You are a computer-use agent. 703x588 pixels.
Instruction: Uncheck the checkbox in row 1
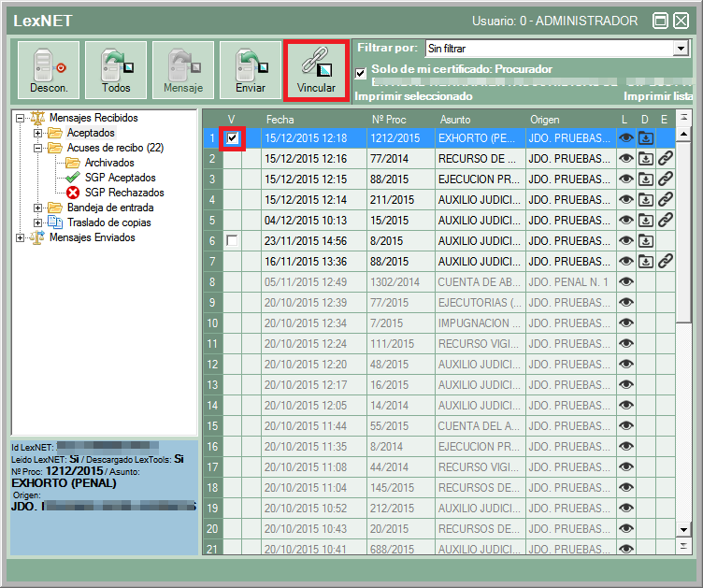click(233, 137)
